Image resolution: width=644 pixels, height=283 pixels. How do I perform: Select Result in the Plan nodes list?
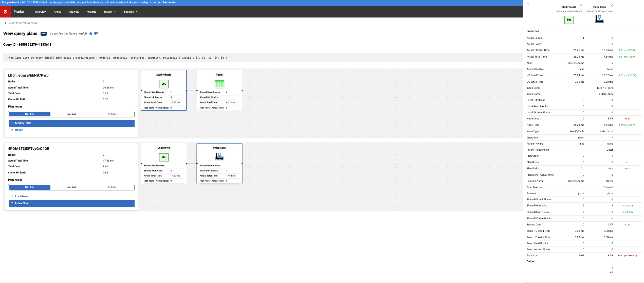(x=19, y=130)
